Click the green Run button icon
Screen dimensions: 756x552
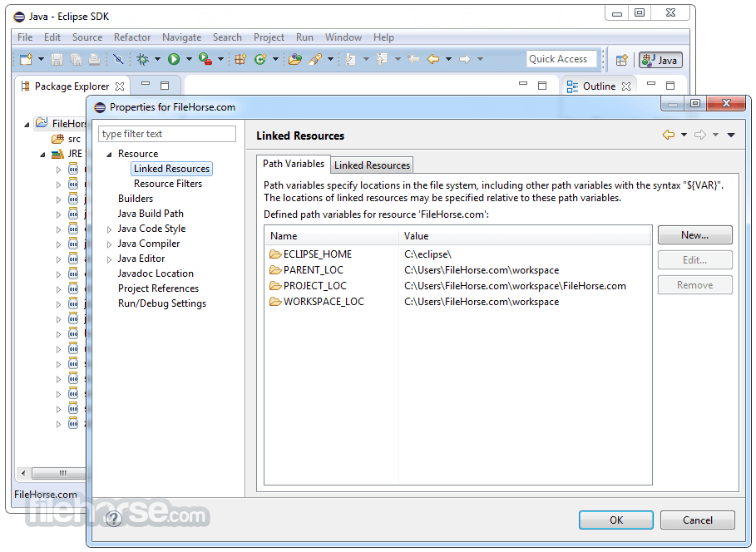click(174, 59)
